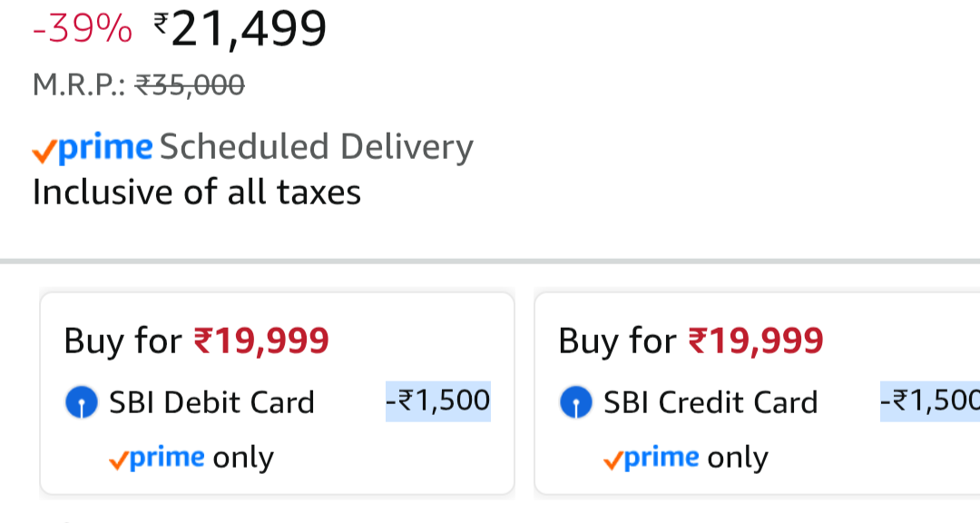Tap the word only in the Debit Card offer

pyautogui.click(x=243, y=458)
